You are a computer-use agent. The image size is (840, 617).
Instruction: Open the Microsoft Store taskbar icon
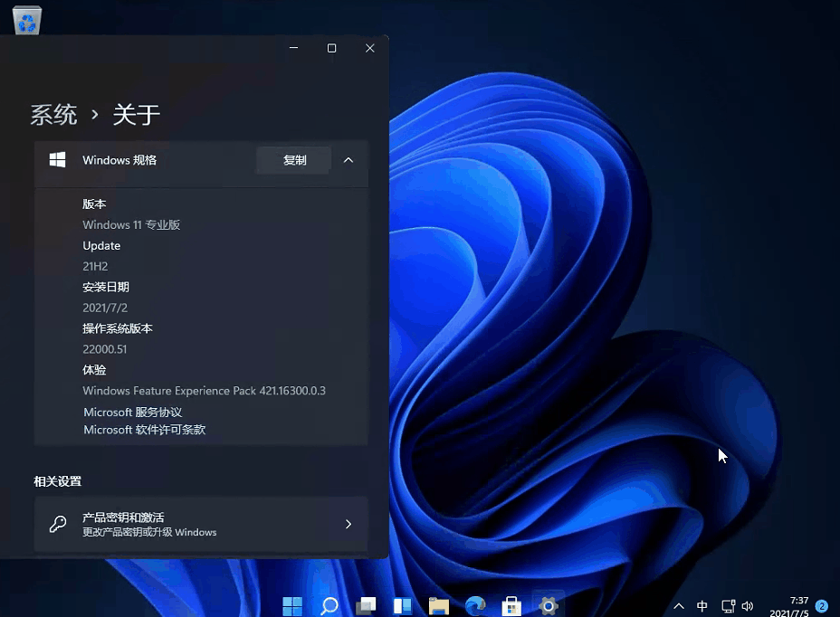pyautogui.click(x=511, y=604)
